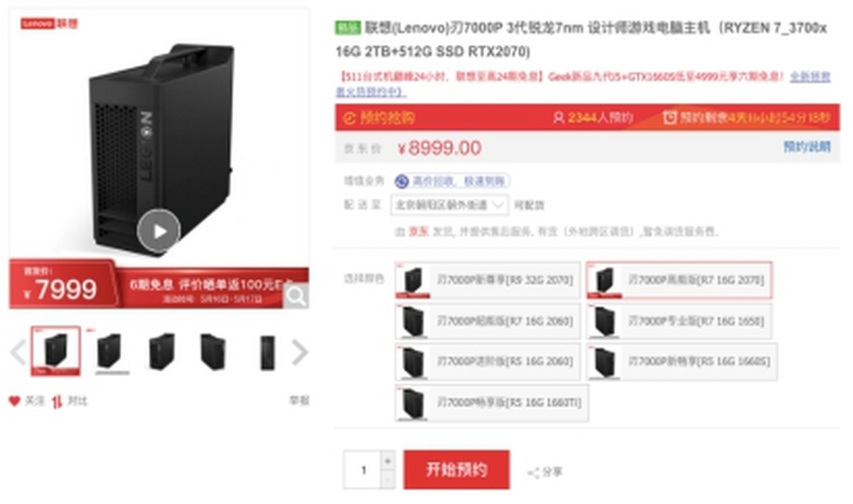Select 刃7000P超高版 R7 16G 2060 option
853x504 pixels.
(488, 321)
